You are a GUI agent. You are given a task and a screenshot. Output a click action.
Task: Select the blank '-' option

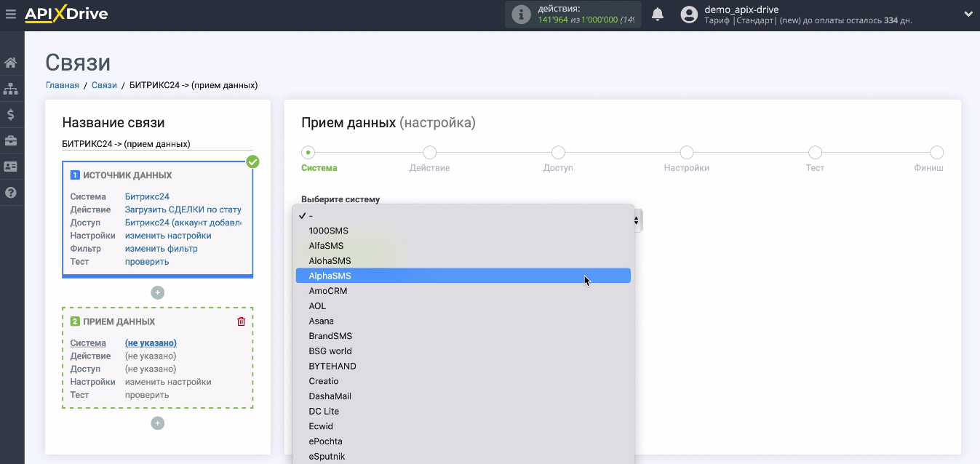pyautogui.click(x=463, y=216)
